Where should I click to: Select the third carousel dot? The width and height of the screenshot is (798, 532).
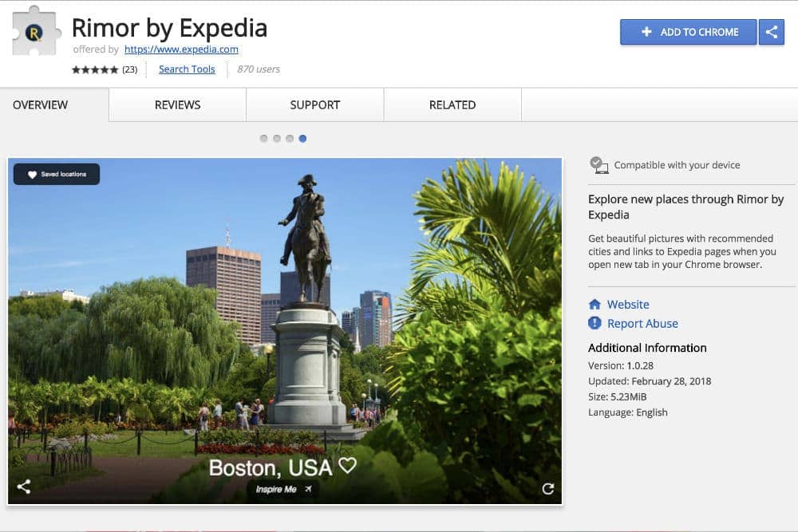point(290,138)
